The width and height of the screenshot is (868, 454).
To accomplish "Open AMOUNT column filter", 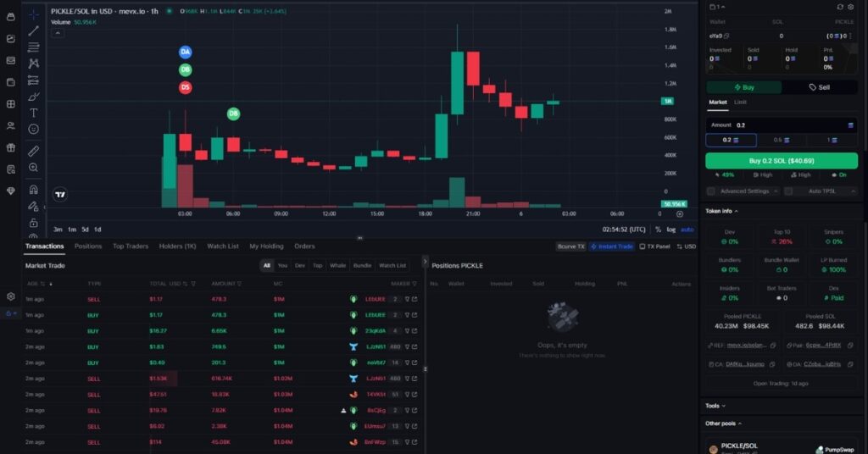I will [x=239, y=284].
